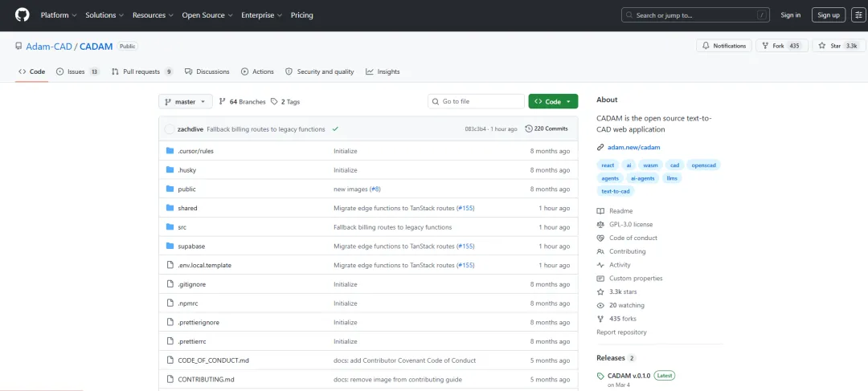Select the wasm topic tag
868x391 pixels.
(649, 165)
